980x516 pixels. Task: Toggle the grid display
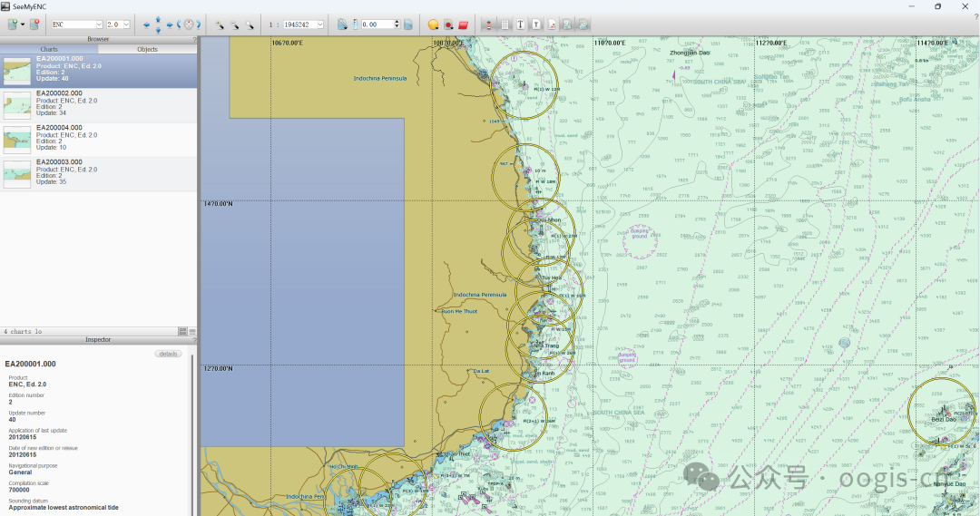[505, 24]
